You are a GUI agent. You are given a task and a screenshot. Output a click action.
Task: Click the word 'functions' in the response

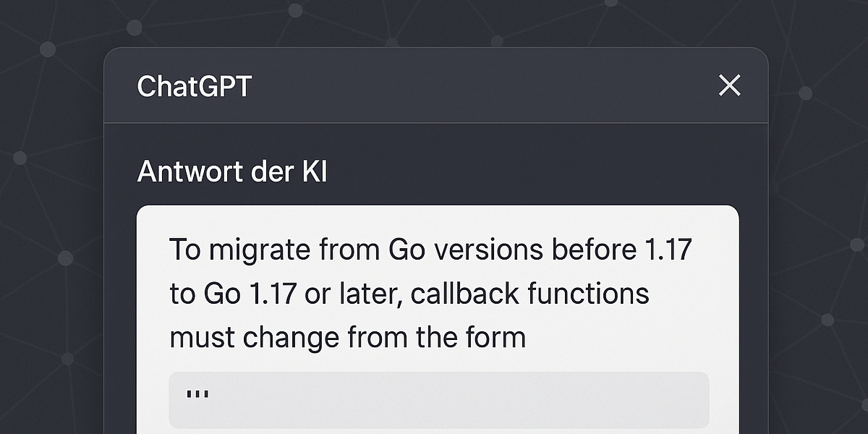tap(588, 294)
